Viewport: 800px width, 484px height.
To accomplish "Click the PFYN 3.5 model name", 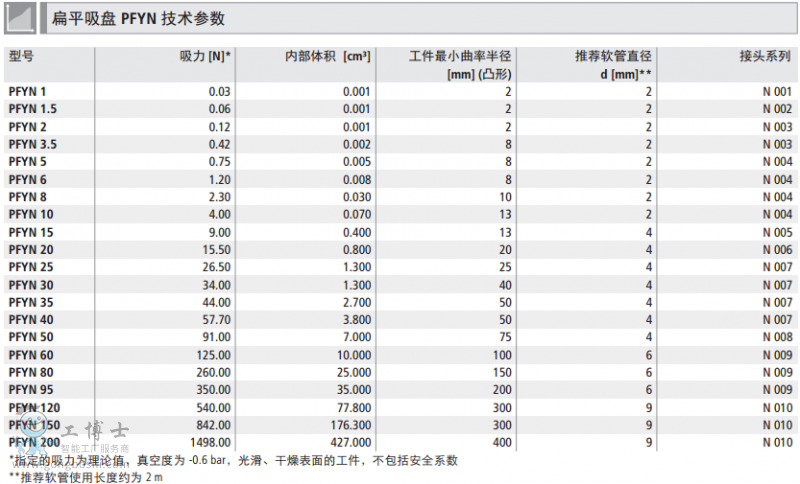I will point(33,144).
